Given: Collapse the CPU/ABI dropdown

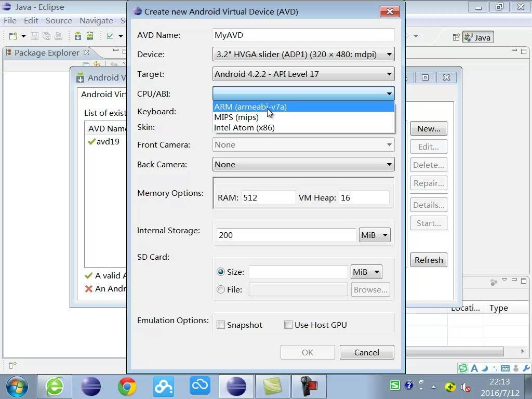Looking at the screenshot, I should [x=303, y=94].
